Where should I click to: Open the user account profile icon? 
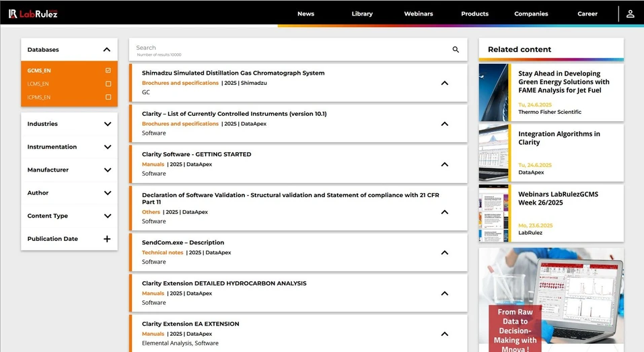[x=630, y=13]
